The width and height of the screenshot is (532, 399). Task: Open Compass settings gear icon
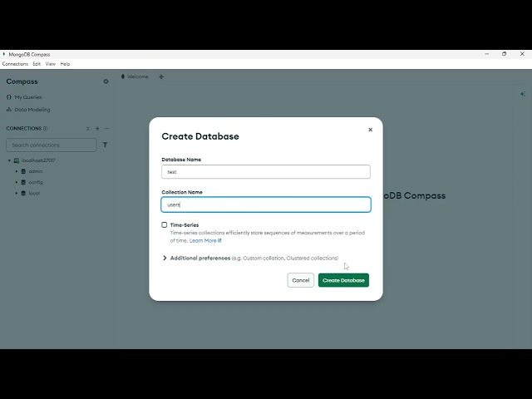click(106, 81)
